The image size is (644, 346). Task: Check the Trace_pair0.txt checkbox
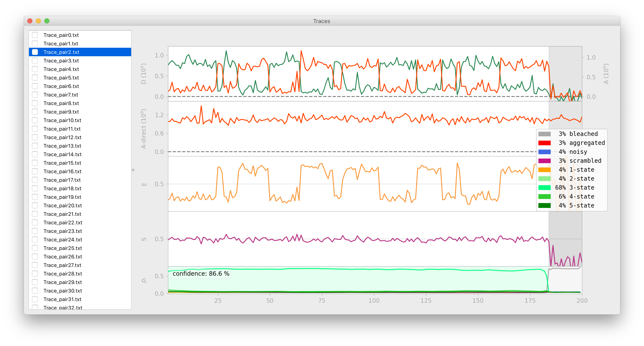pyautogui.click(x=35, y=35)
